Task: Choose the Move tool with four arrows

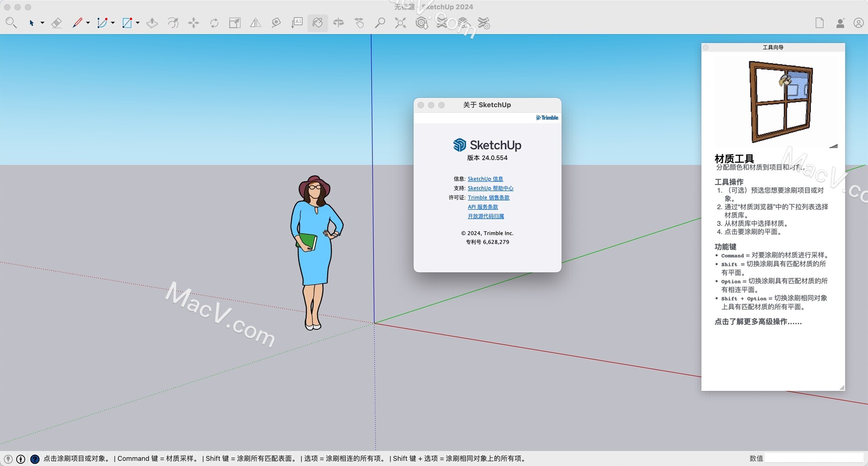Action: (x=193, y=23)
